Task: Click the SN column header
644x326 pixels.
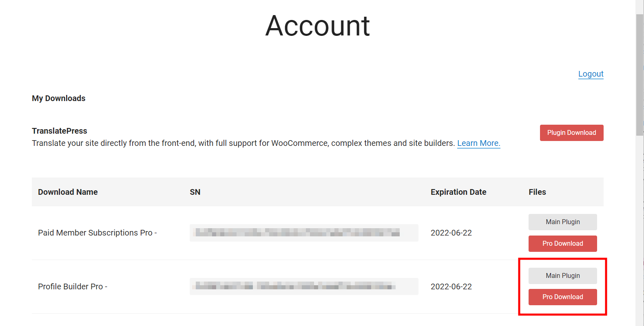Action: tap(195, 192)
